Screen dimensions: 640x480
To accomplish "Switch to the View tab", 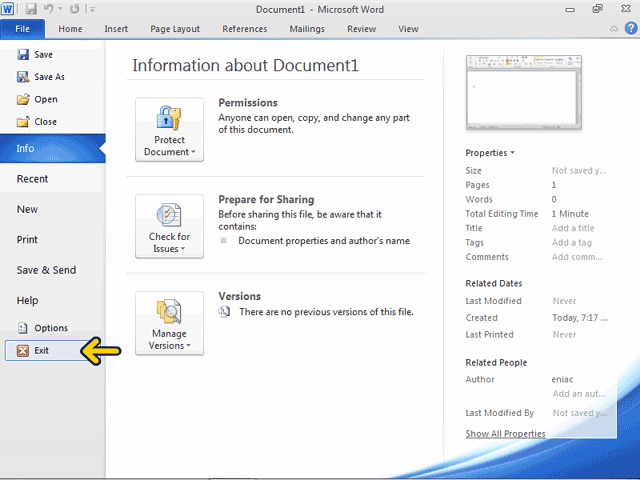I will point(408,29).
